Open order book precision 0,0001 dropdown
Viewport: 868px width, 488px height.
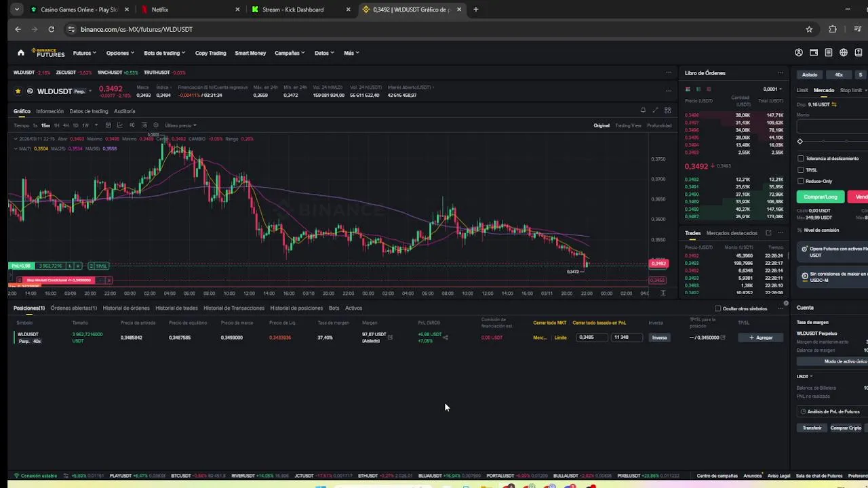772,89
